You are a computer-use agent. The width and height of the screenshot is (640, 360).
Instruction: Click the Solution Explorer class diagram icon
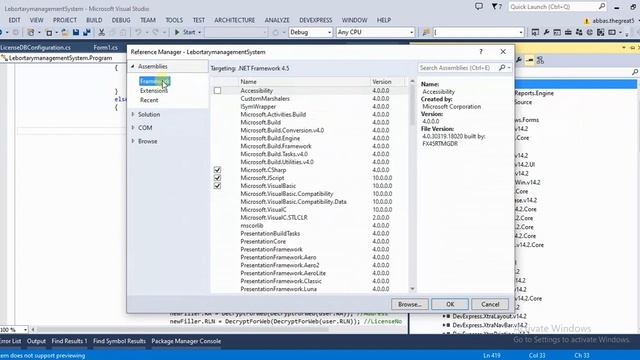[x=540, y=60]
